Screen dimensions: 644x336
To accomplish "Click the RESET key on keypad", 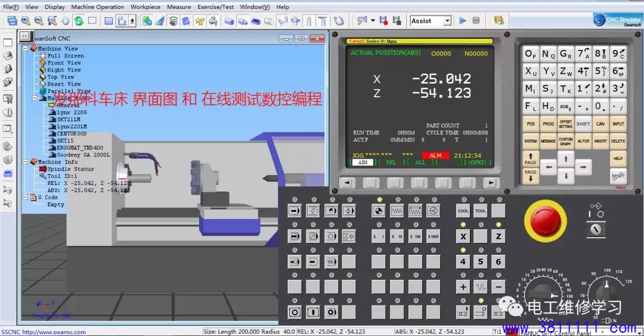I will pyautogui.click(x=618, y=176).
